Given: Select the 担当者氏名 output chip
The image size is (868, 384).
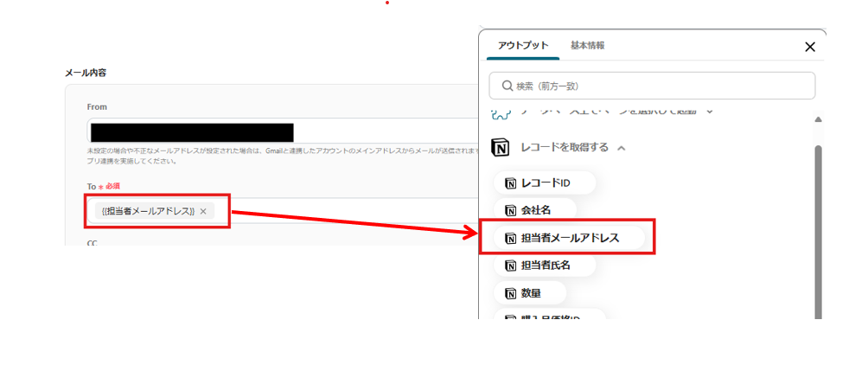Looking at the screenshot, I should pyautogui.click(x=545, y=266).
